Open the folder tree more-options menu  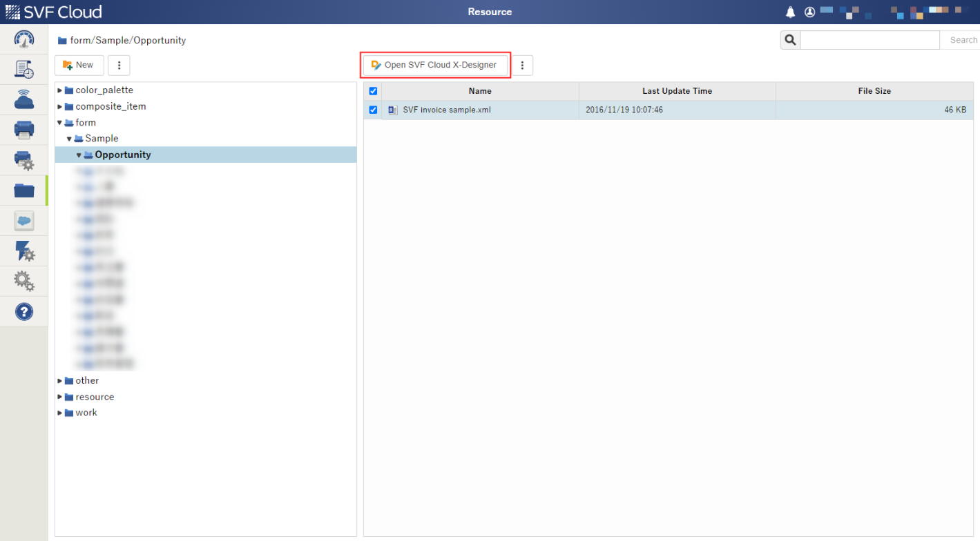tap(119, 65)
